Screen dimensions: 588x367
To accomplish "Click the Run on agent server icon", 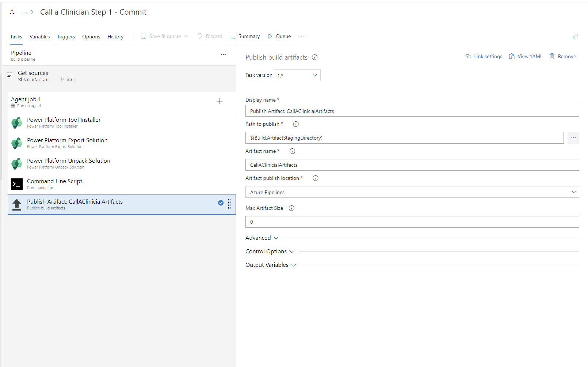I will [x=13, y=106].
